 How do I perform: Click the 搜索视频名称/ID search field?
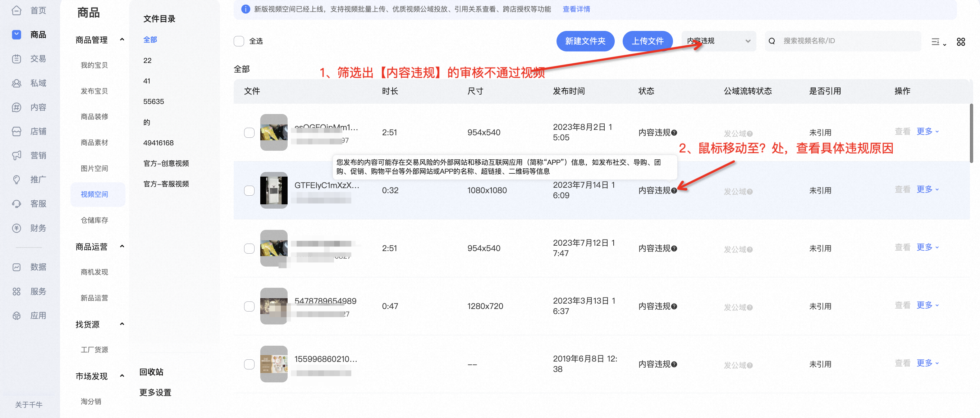click(x=843, y=41)
